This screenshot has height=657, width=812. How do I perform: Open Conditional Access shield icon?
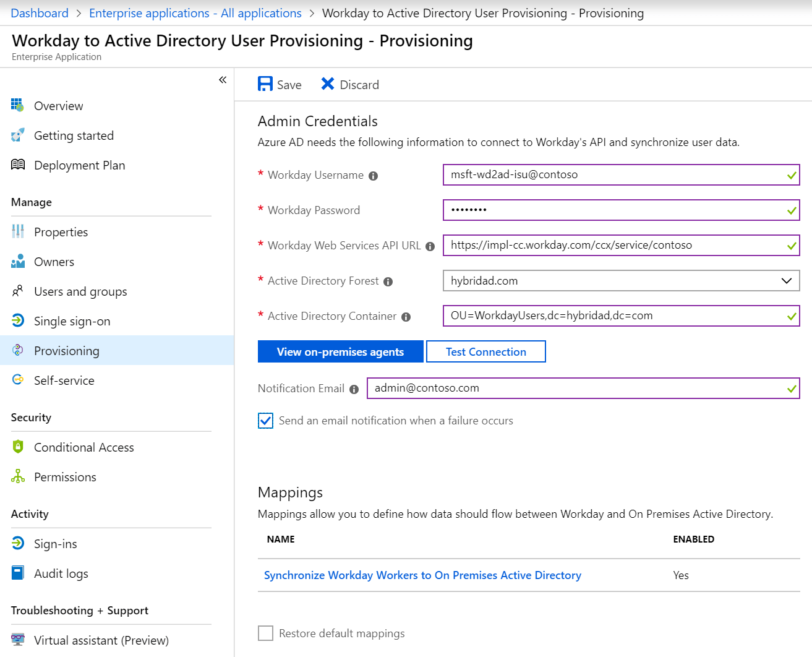click(x=17, y=447)
